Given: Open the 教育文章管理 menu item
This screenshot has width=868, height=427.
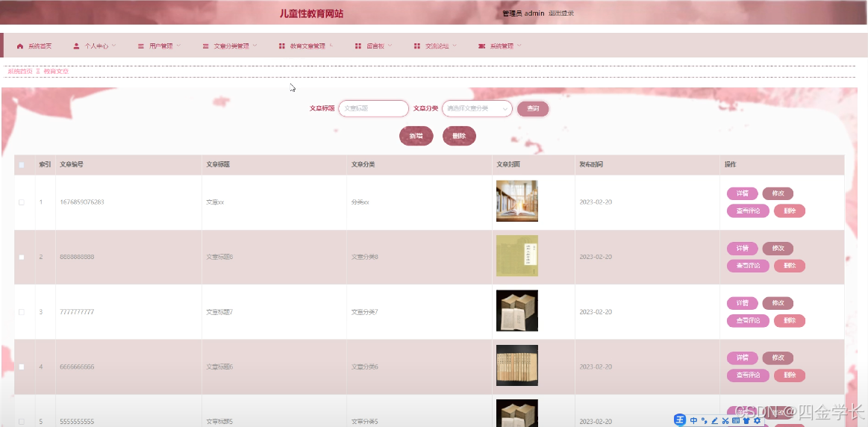Looking at the screenshot, I should click(x=306, y=46).
